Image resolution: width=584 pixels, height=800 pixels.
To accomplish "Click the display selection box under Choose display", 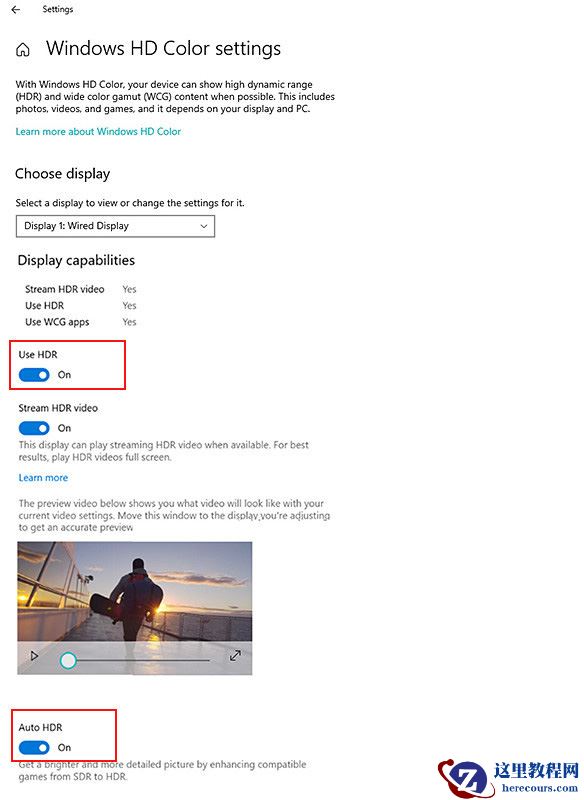I will click(x=114, y=226).
